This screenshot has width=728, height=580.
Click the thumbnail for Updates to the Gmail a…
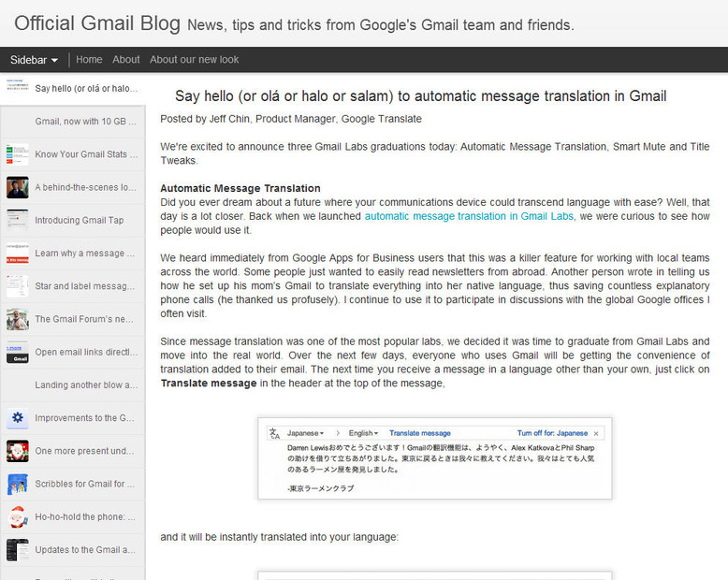[18, 550]
